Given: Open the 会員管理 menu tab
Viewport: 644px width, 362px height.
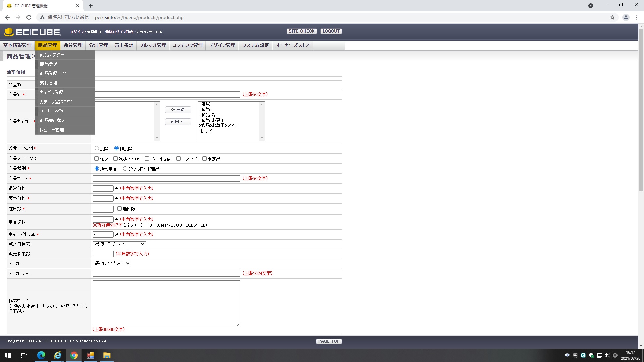Looking at the screenshot, I should pos(73,45).
